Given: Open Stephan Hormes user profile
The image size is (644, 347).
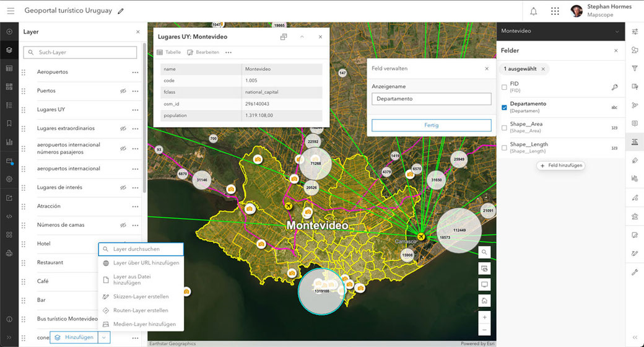Looking at the screenshot, I should [600, 11].
